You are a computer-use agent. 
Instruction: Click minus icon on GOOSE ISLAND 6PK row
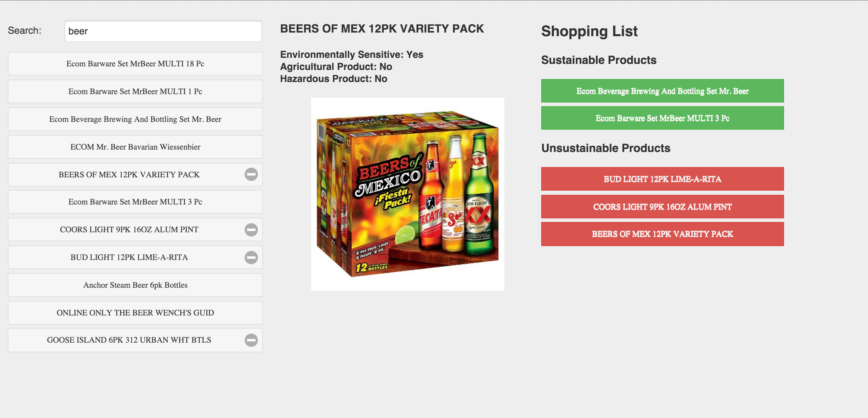pos(251,340)
